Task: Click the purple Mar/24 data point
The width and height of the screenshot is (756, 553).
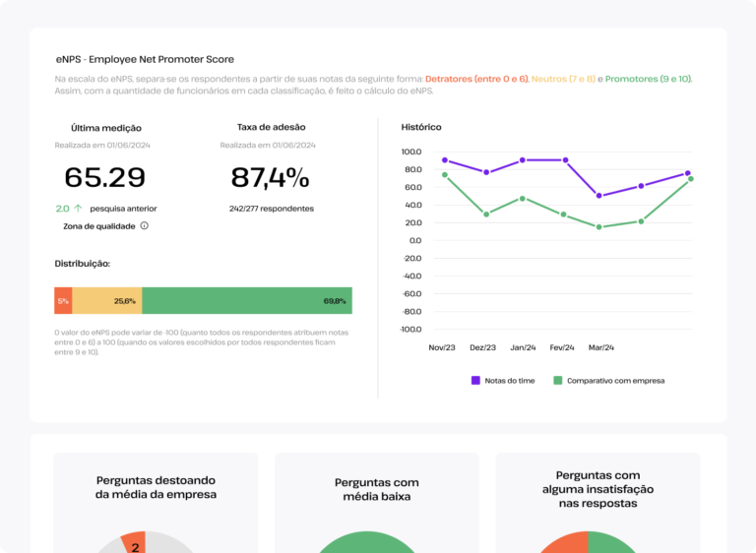Action: [x=598, y=196]
